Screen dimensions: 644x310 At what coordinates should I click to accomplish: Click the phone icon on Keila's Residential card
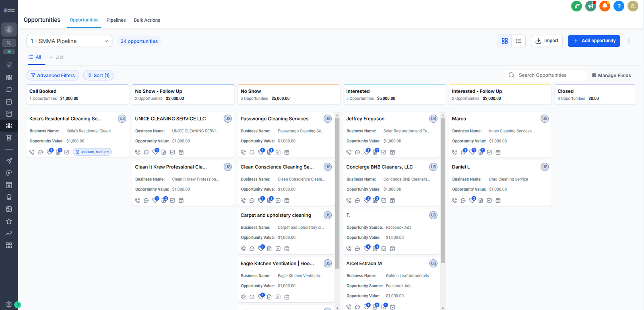[32, 152]
